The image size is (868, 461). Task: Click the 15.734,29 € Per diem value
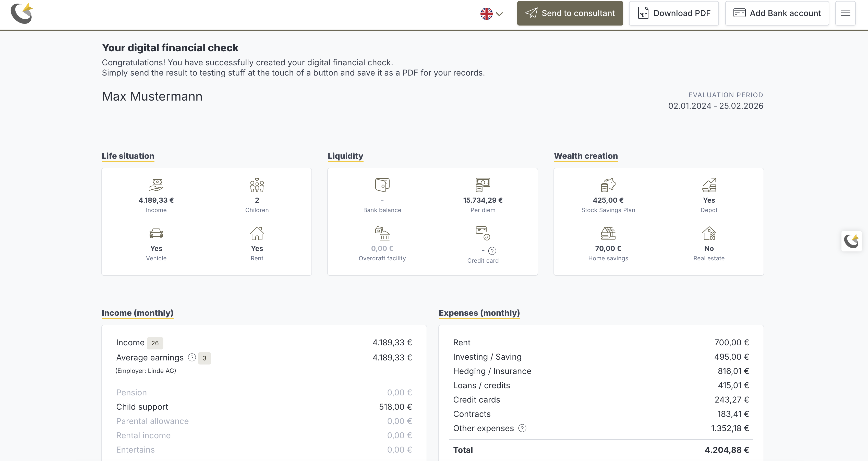[483, 200]
